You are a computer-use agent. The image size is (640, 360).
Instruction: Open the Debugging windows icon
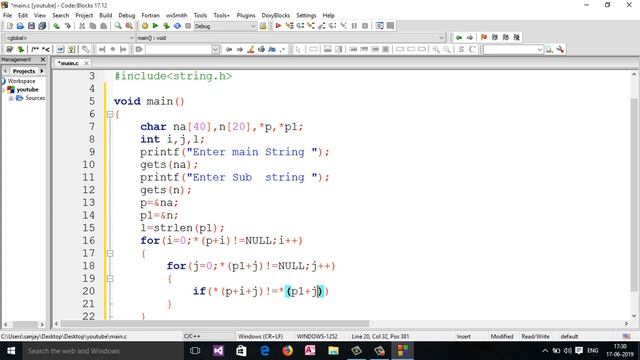(380, 26)
